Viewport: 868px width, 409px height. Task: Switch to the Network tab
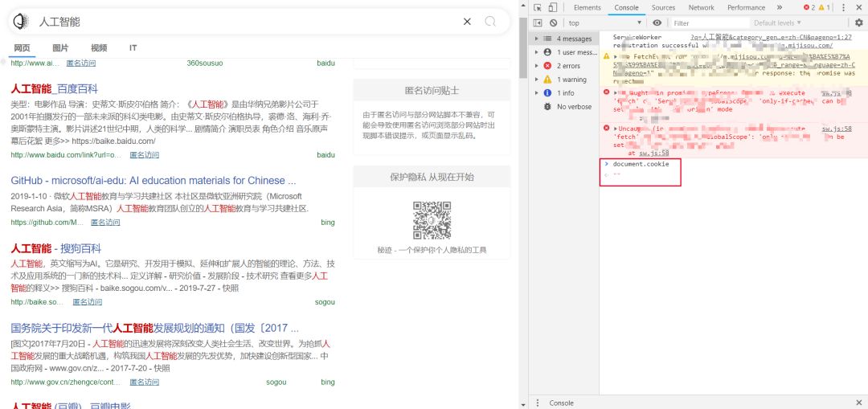tap(702, 8)
